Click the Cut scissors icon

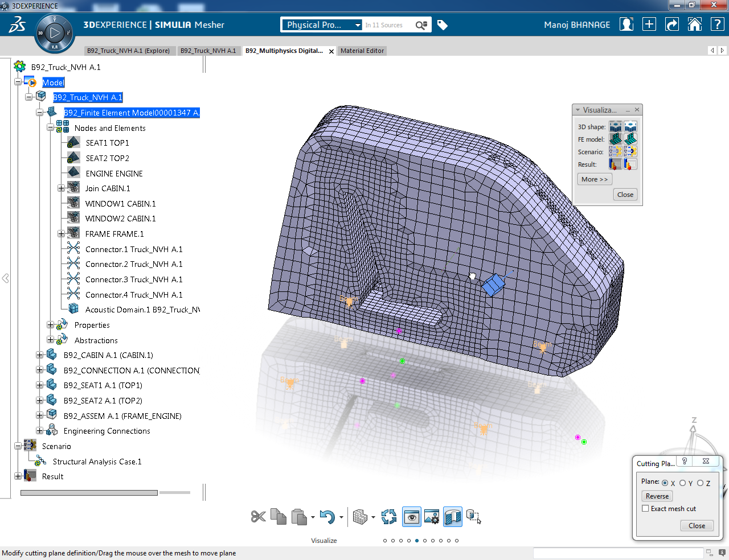[258, 517]
